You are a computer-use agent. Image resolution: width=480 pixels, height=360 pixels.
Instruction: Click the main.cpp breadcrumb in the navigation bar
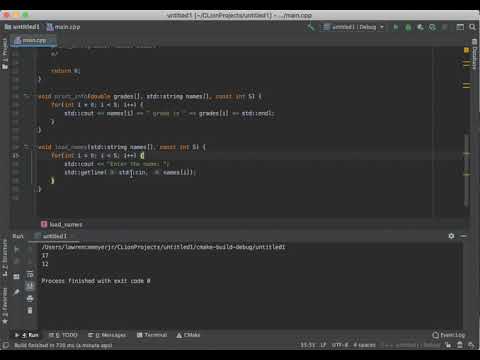pos(63,27)
